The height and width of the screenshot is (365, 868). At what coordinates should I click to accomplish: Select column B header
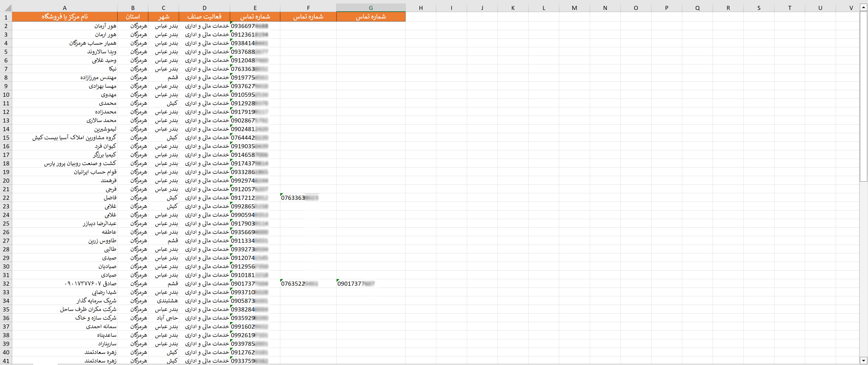coord(133,8)
